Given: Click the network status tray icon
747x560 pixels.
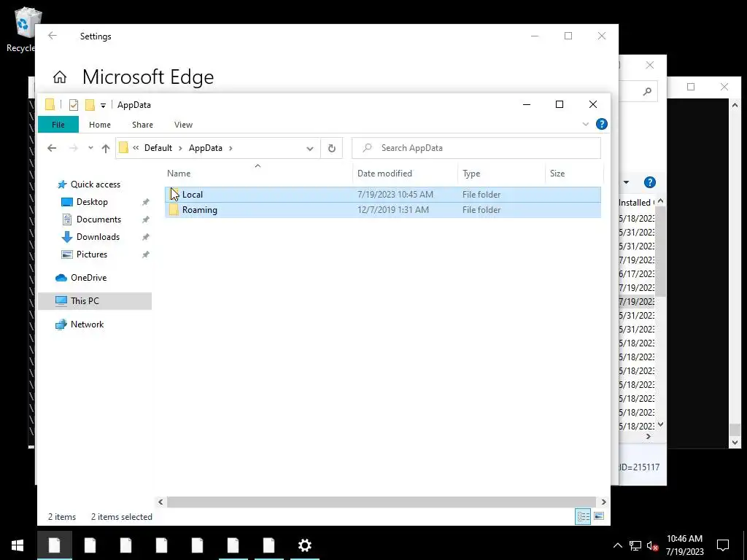Looking at the screenshot, I should tap(635, 545).
